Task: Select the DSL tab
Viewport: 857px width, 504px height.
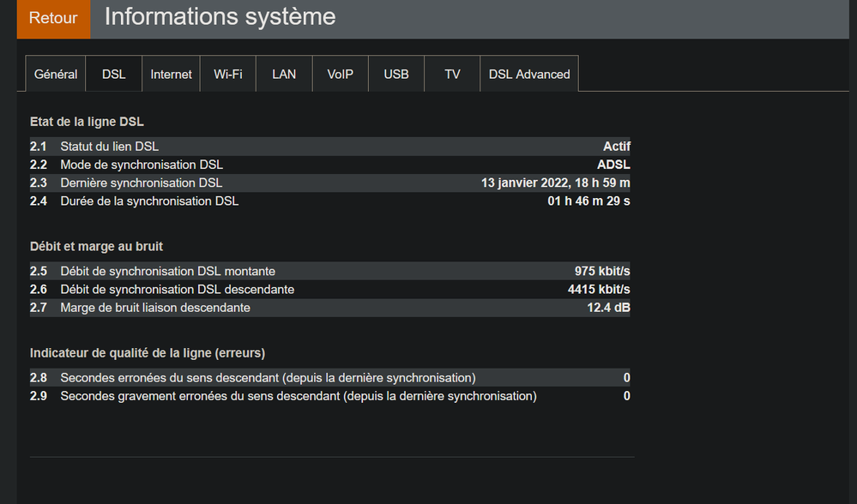Action: coord(113,75)
